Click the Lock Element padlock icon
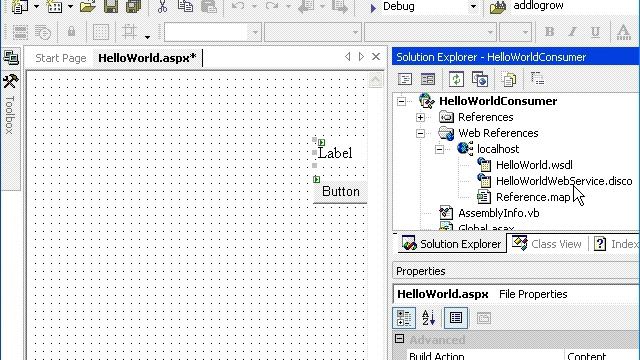 point(71,31)
